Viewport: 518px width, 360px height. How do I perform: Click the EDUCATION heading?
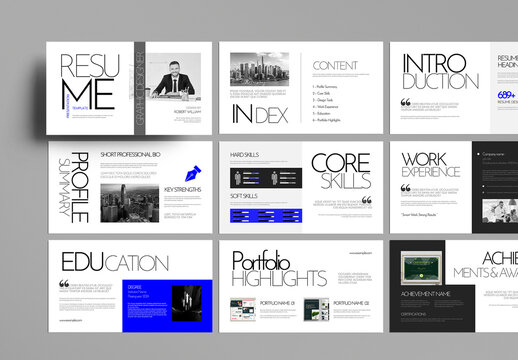[115, 262]
